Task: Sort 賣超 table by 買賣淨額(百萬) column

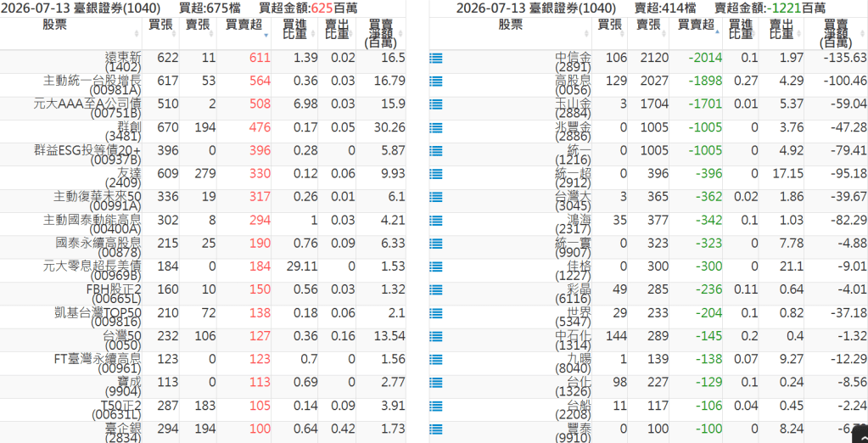Action: pos(837,34)
